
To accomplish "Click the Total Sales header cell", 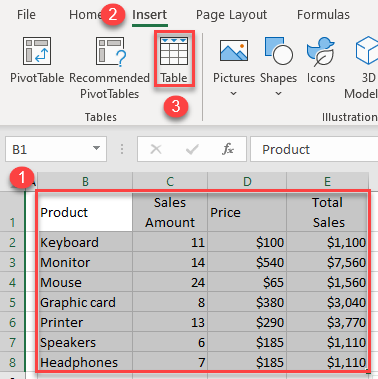I will [x=327, y=212].
